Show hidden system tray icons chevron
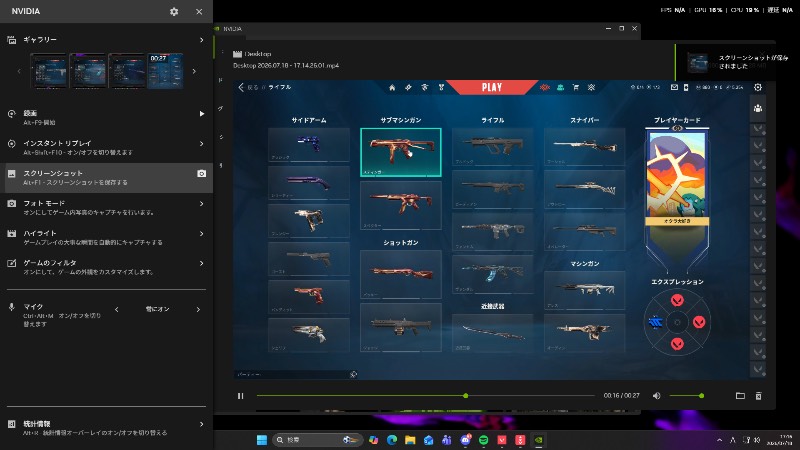The width and height of the screenshot is (800, 450). [719, 440]
